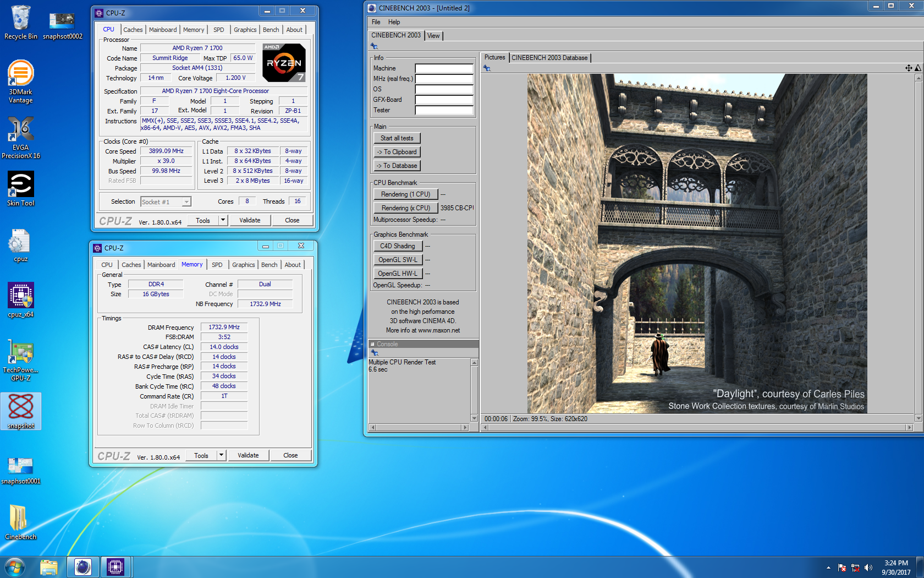Click the MHz (real freq.) input field
The image size is (924, 578).
pos(444,79)
